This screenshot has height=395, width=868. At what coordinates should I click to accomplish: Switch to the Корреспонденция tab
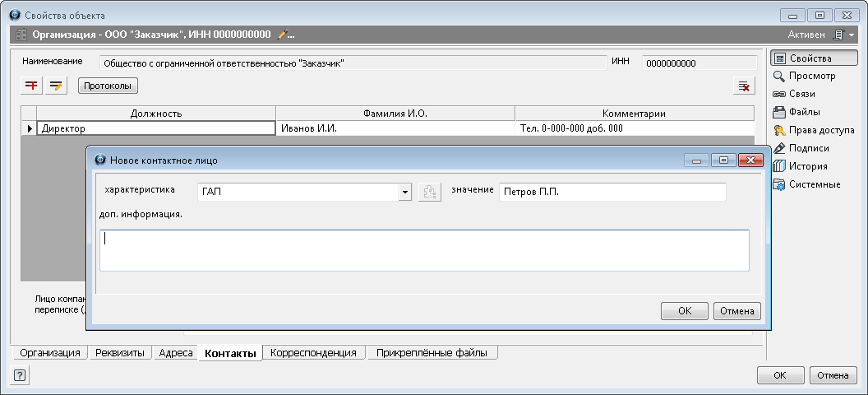tap(313, 353)
